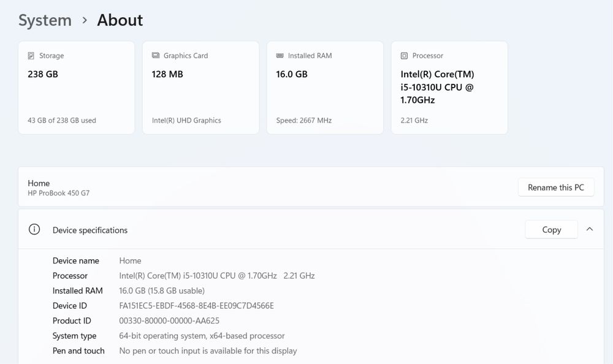Click the Device name value Home

pos(130,261)
